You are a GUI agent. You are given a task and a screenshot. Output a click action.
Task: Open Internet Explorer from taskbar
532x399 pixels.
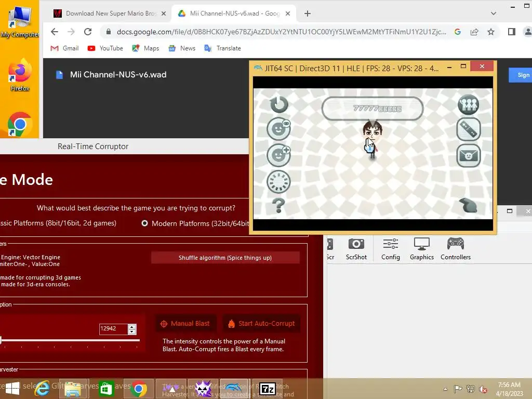coord(42,389)
